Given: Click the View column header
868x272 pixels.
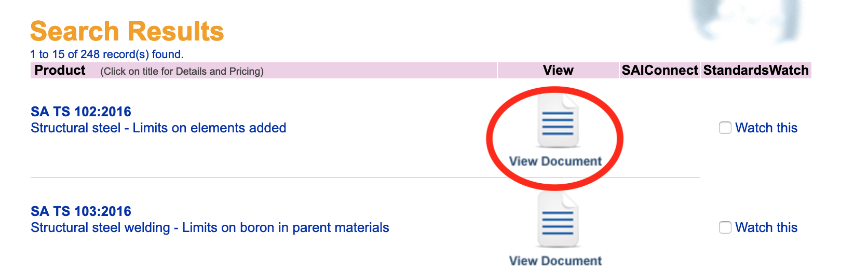Looking at the screenshot, I should click(558, 70).
